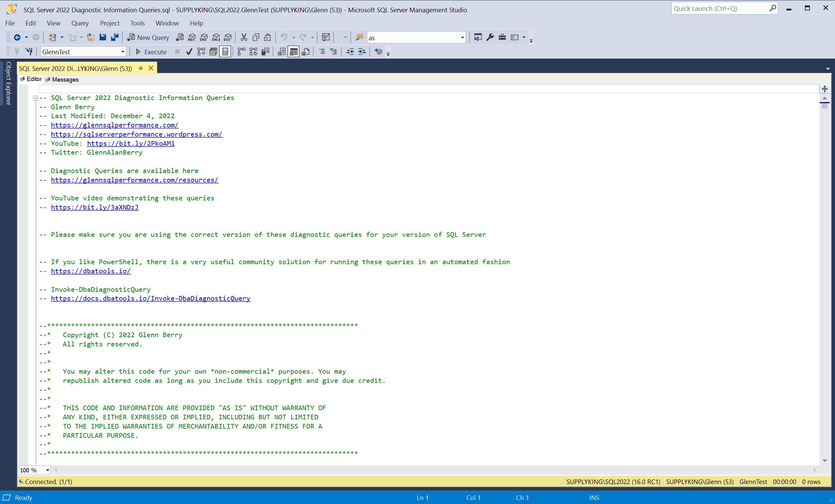Click the Open File folder icon
This screenshot has height=504, width=835.
(x=91, y=37)
